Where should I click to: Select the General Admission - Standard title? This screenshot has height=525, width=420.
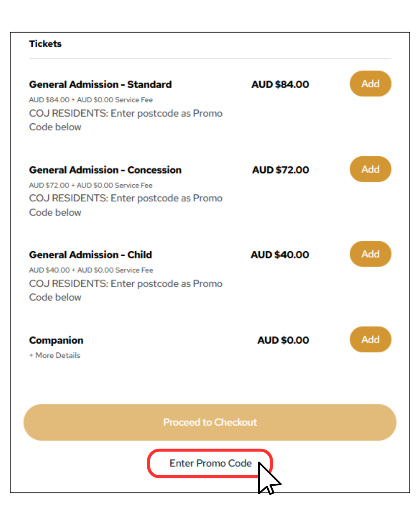point(100,84)
